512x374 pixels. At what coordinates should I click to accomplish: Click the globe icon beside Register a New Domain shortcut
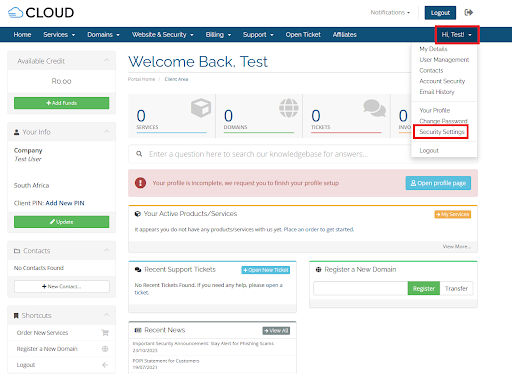pyautogui.click(x=105, y=349)
